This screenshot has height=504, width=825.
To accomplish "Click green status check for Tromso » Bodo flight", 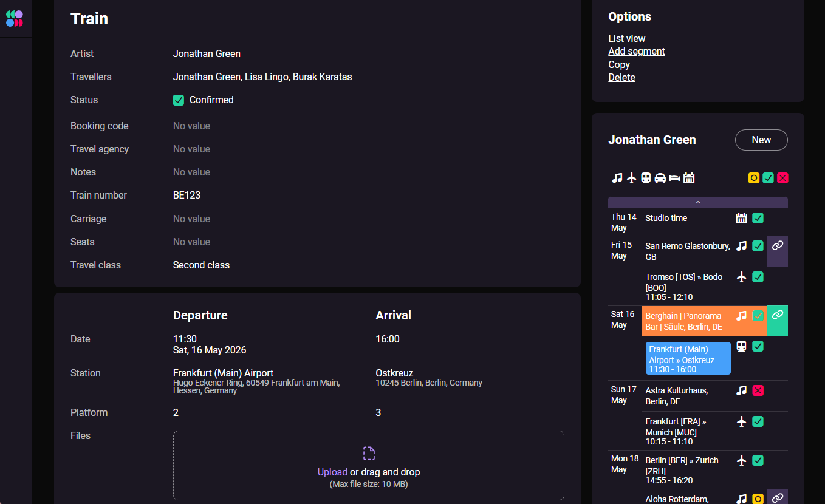I will pos(758,277).
